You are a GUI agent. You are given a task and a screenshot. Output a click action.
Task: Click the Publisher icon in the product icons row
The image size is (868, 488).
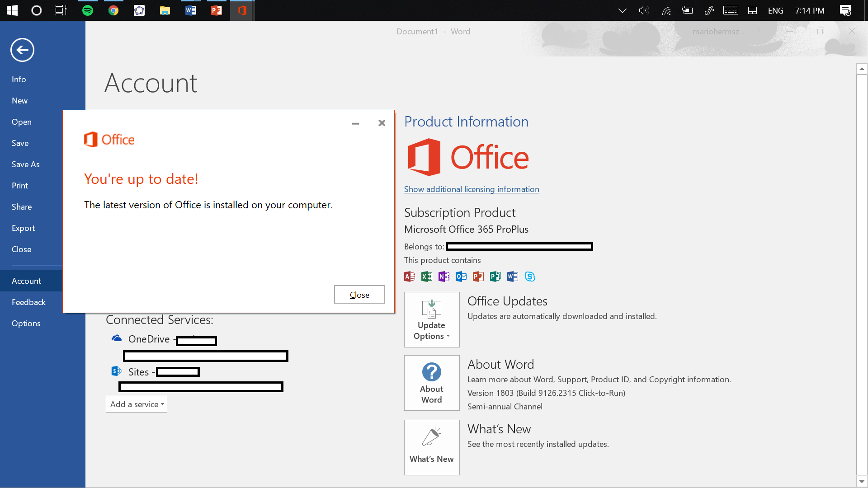tap(495, 277)
